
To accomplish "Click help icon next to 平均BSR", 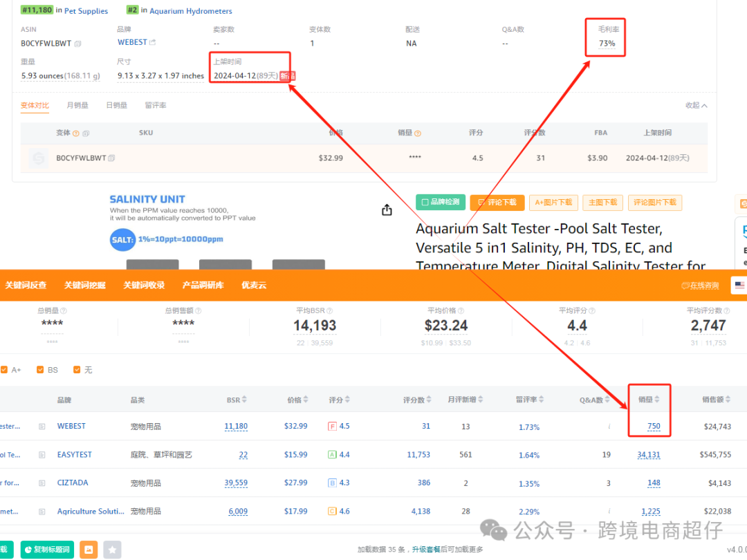I will (x=333, y=311).
